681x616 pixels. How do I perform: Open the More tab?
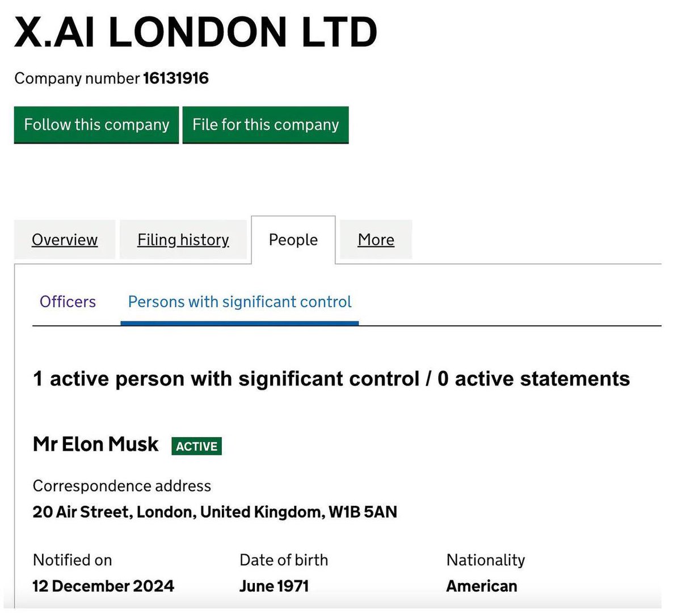coord(376,240)
